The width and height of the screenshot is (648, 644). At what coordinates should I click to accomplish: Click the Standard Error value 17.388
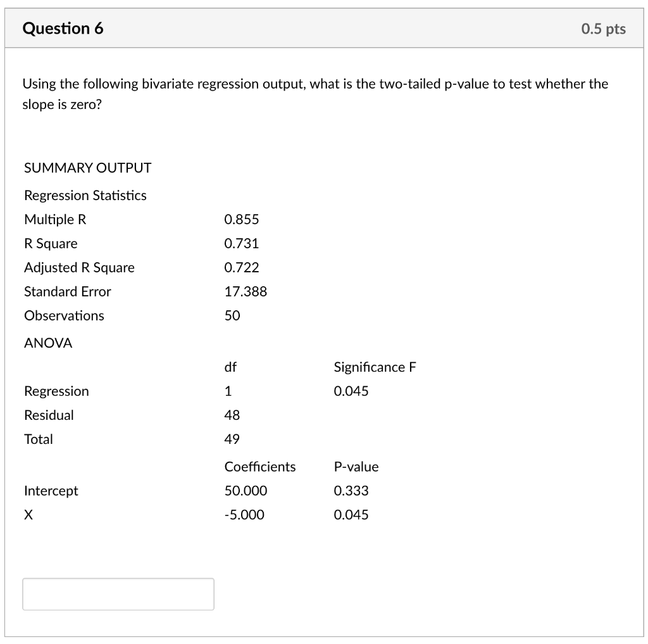(246, 292)
